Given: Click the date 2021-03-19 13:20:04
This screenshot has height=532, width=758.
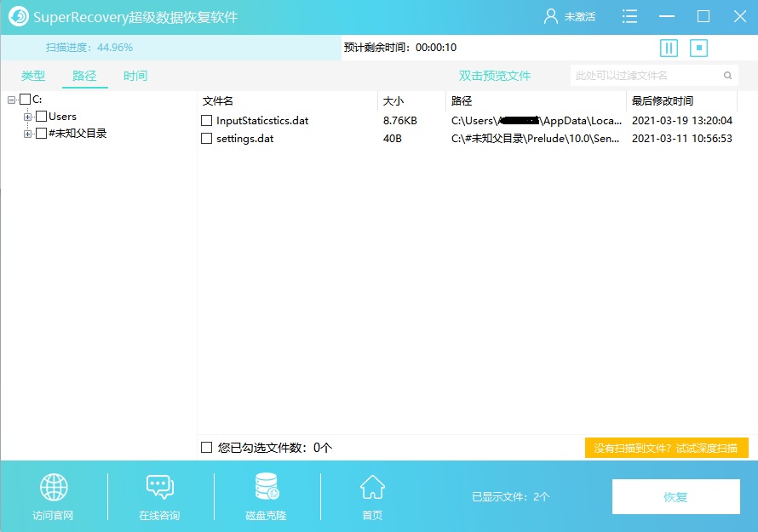Looking at the screenshot, I should point(682,120).
